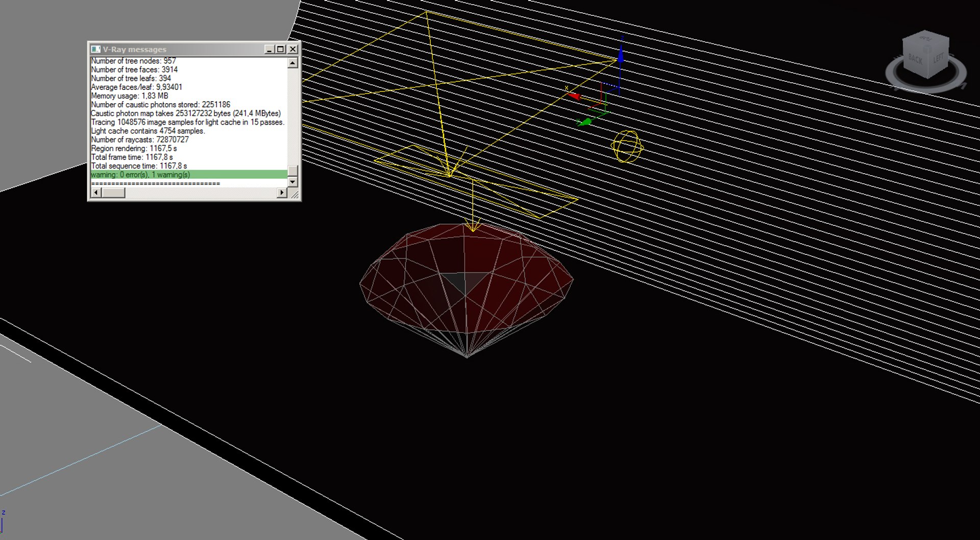Click the horizontal scrollbar thumb
980x540 pixels.
[113, 193]
